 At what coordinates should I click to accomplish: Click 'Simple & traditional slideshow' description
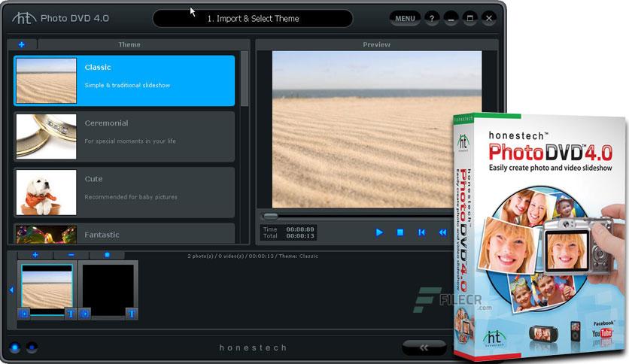127,86
